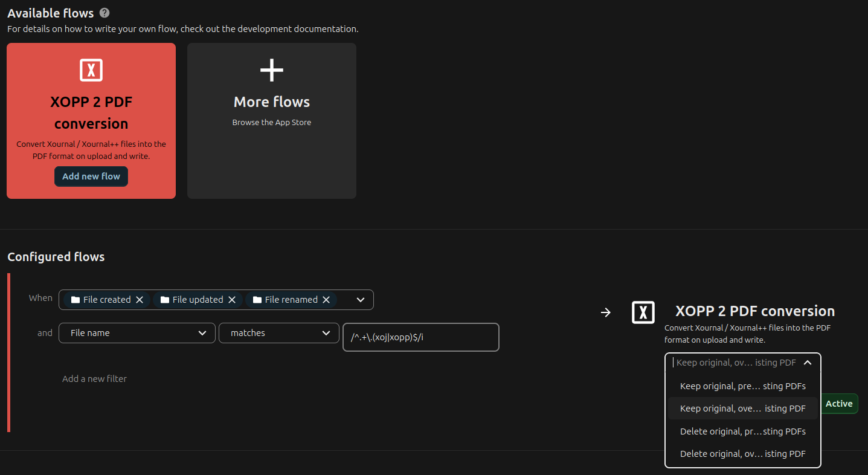The height and width of the screenshot is (475, 868).
Task: Click the folder icon in File renamed tag
Action: click(x=257, y=300)
